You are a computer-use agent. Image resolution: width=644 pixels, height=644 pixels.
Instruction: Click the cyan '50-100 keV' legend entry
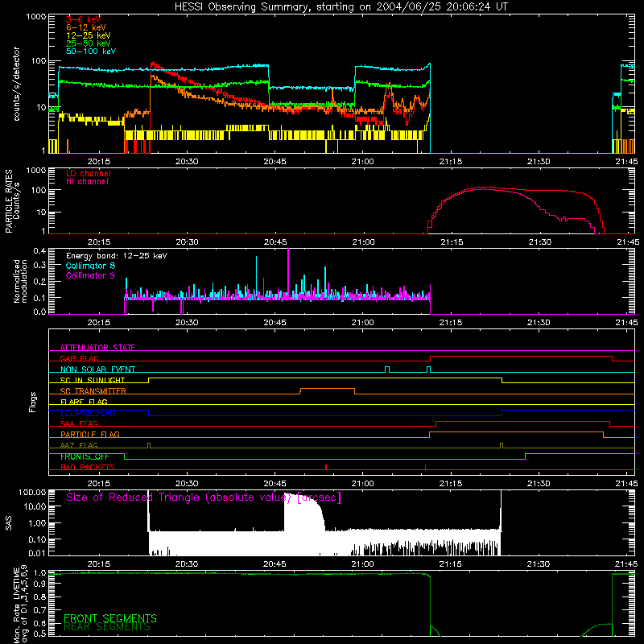[91, 52]
